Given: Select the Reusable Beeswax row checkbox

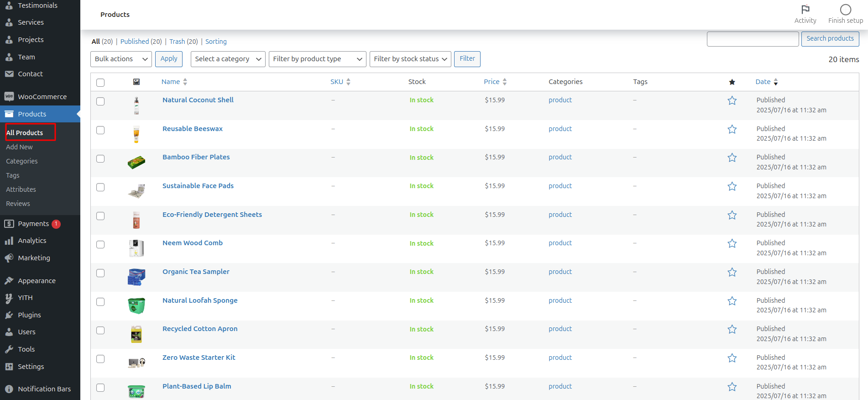Looking at the screenshot, I should [x=100, y=130].
